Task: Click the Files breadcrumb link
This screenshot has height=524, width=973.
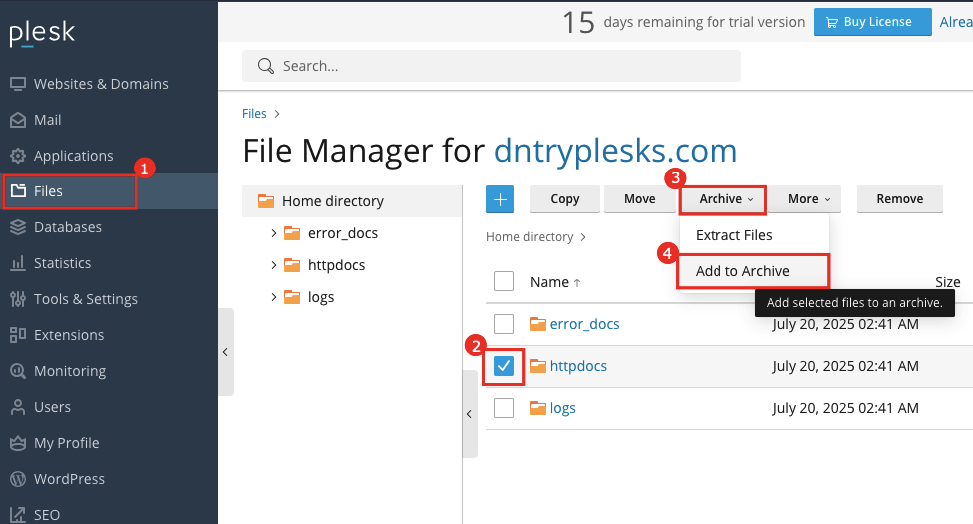Action: 254,114
